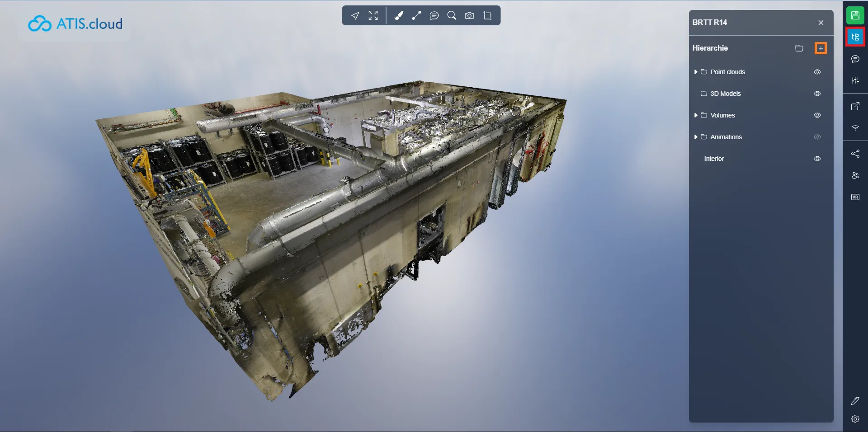Viewport: 868px width, 432px height.
Task: Click the external link export icon
Action: point(855,106)
